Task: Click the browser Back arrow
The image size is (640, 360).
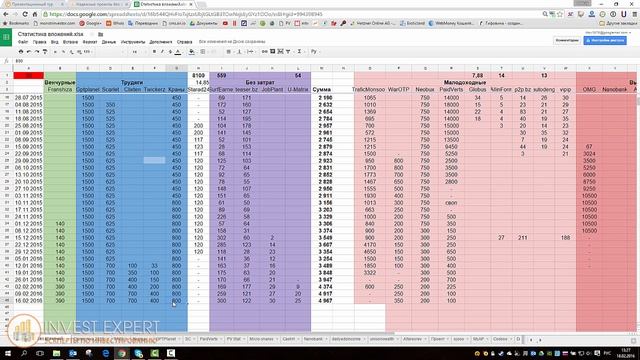Action: (6, 14)
